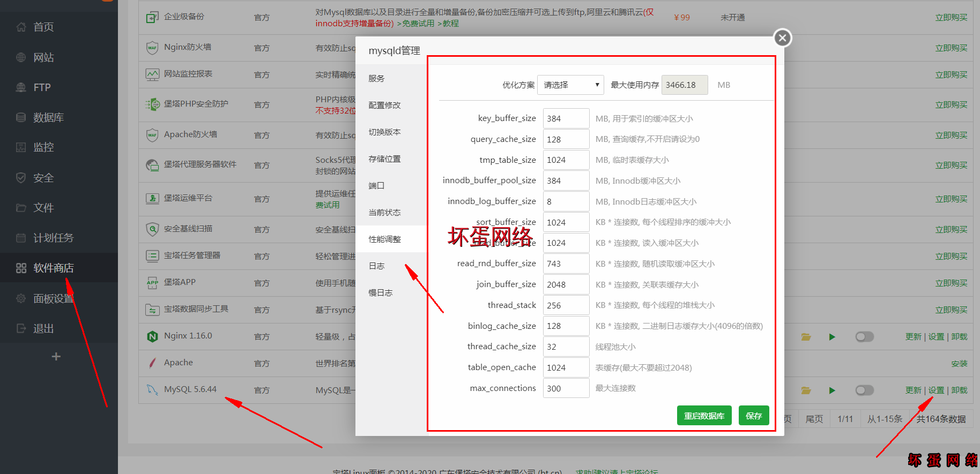Click the plus icon below sidebar menu
This screenshot has width=980, height=474.
(x=56, y=357)
